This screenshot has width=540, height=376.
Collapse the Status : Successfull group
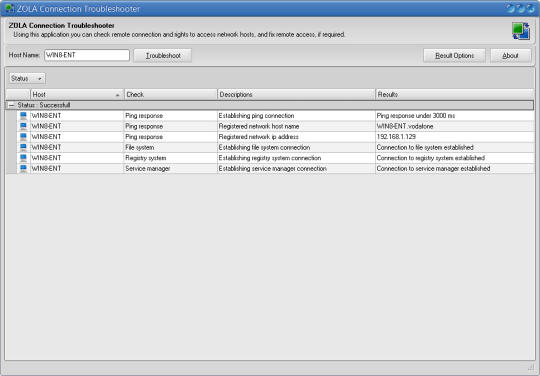(x=11, y=105)
